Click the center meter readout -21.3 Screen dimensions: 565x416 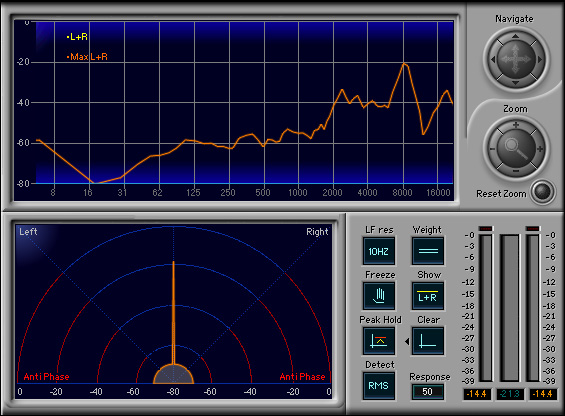pos(510,394)
